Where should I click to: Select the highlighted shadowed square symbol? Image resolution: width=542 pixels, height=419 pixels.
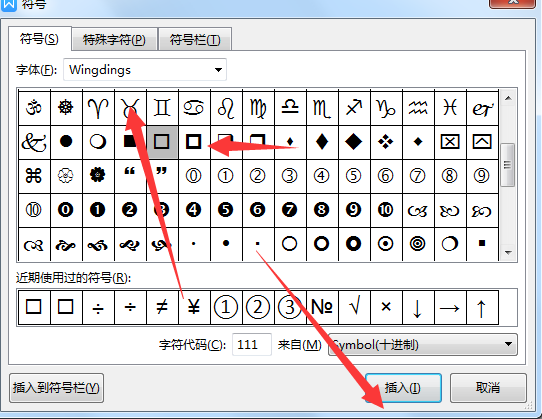(x=162, y=142)
